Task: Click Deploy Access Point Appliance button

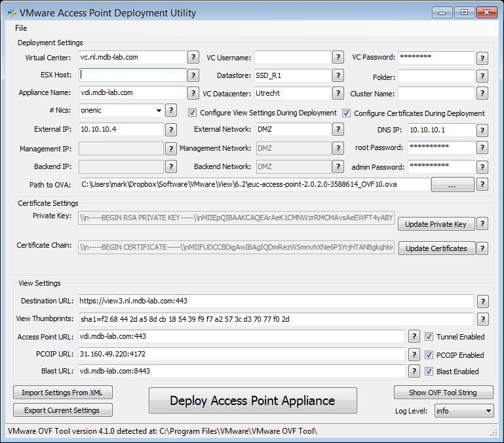Action: point(252,400)
